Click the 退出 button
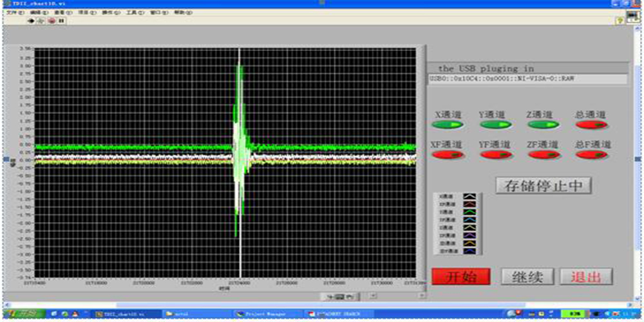 click(x=586, y=277)
